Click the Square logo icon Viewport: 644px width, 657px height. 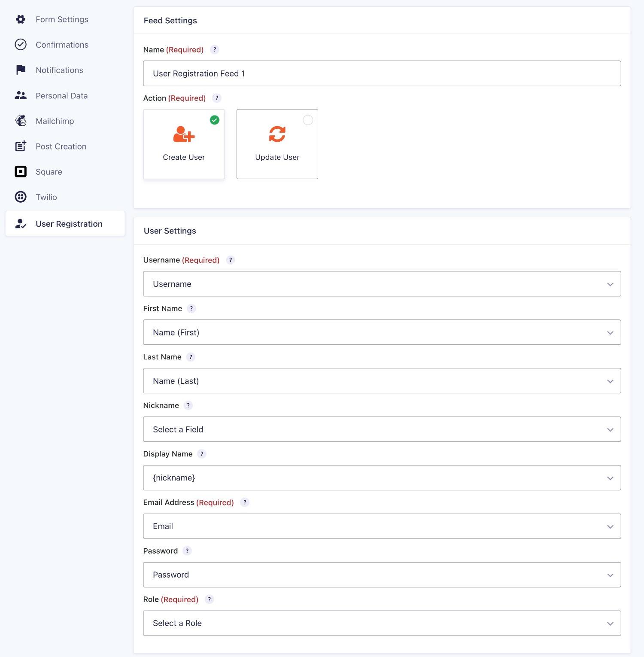(x=21, y=171)
